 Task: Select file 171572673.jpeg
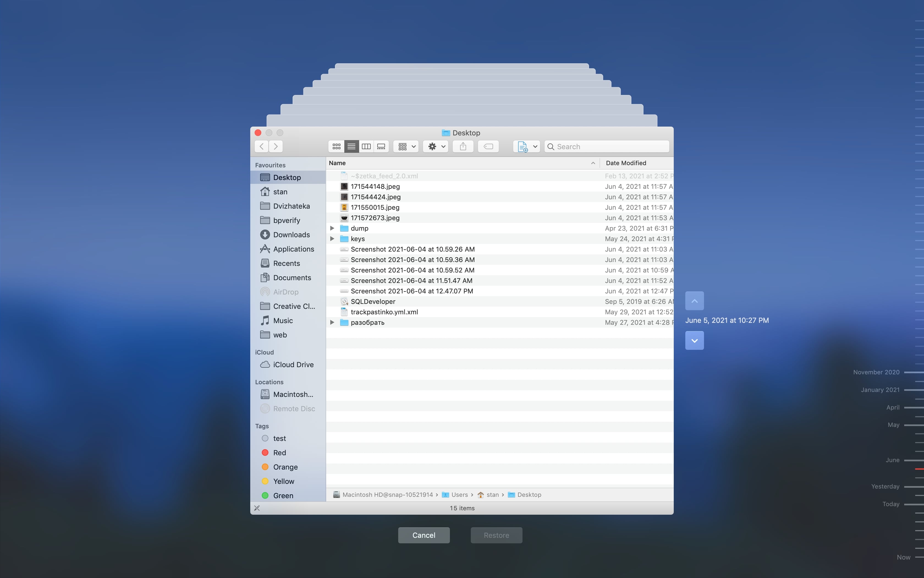pyautogui.click(x=500, y=218)
